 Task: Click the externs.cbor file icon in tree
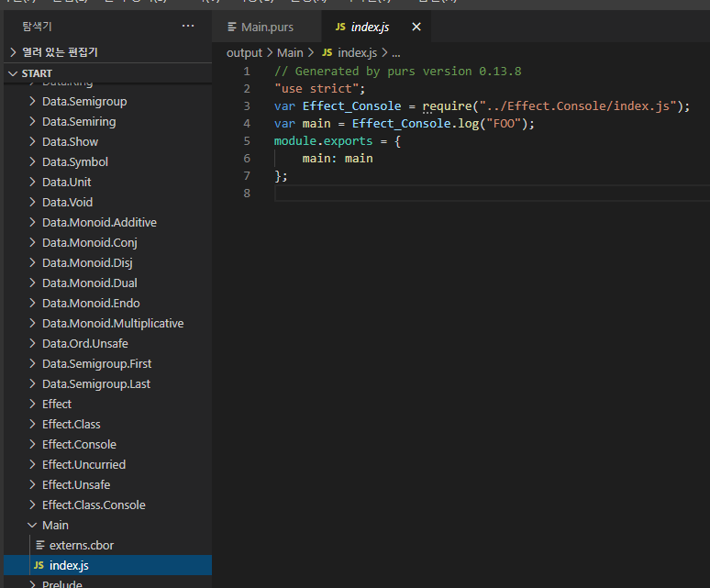click(x=39, y=545)
